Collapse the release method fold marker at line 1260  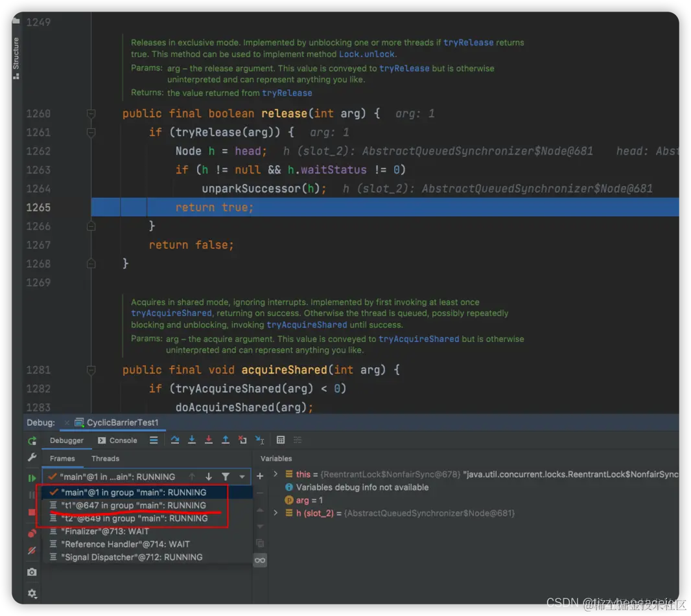[91, 114]
